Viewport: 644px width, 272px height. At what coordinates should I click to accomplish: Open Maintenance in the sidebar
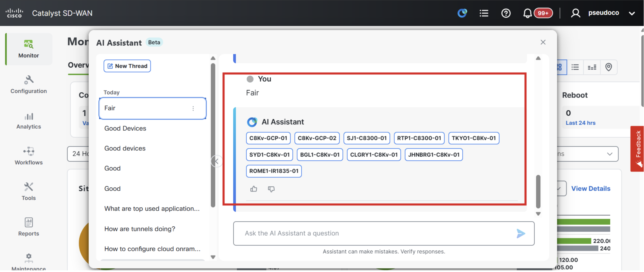(28, 262)
